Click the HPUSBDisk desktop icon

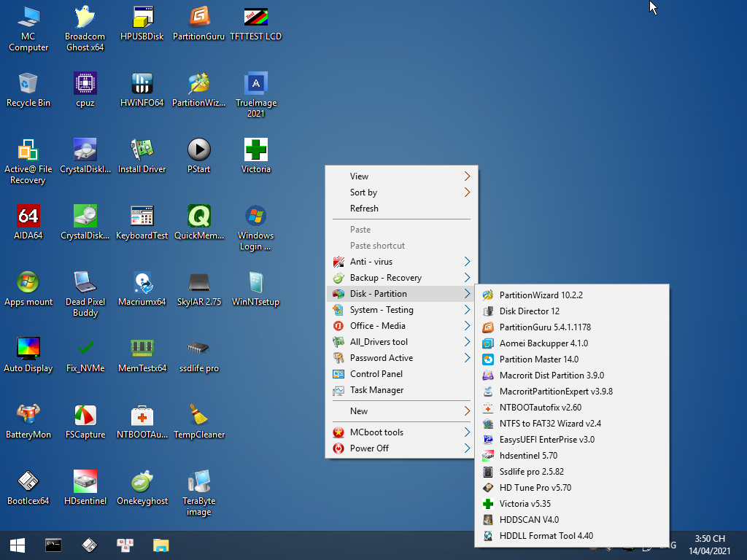coord(142,24)
